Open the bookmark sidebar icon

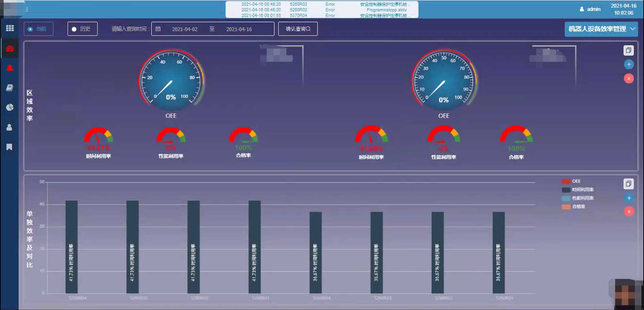coord(9,147)
